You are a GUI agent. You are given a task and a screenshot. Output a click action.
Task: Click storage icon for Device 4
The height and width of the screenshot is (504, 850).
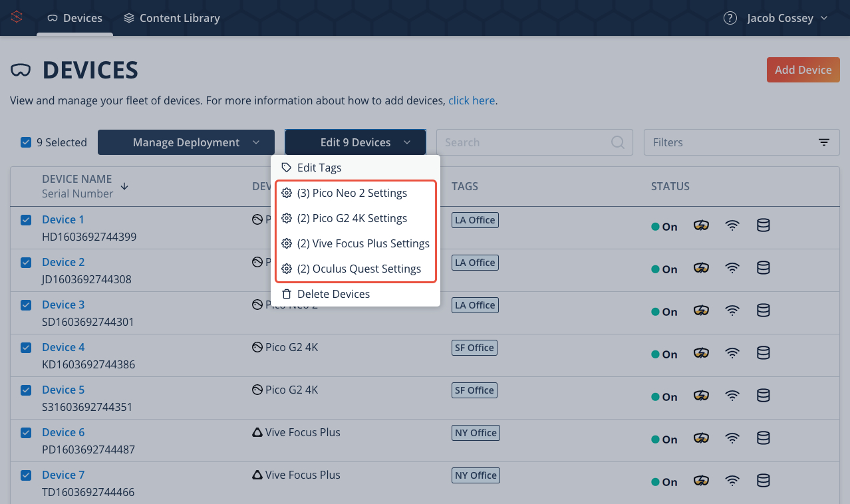click(x=764, y=354)
